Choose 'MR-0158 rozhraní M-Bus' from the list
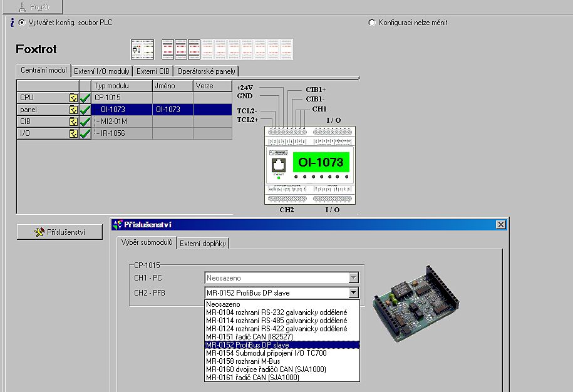 click(243, 361)
